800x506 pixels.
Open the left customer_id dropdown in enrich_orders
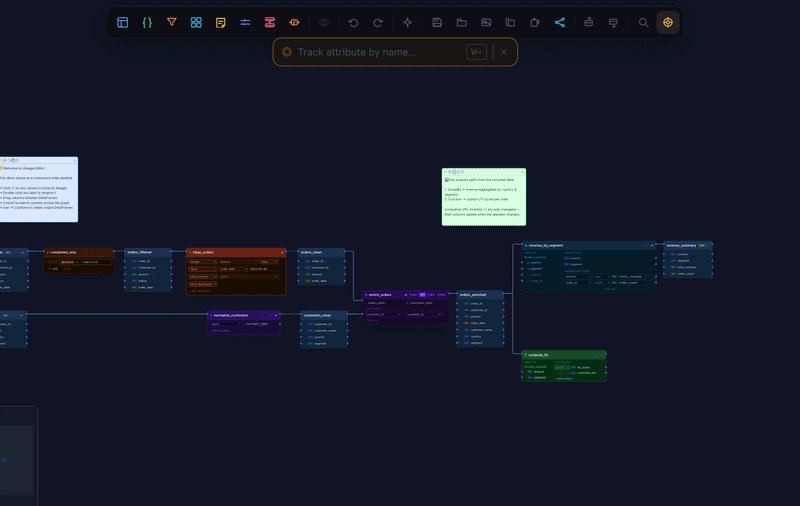pos(383,314)
